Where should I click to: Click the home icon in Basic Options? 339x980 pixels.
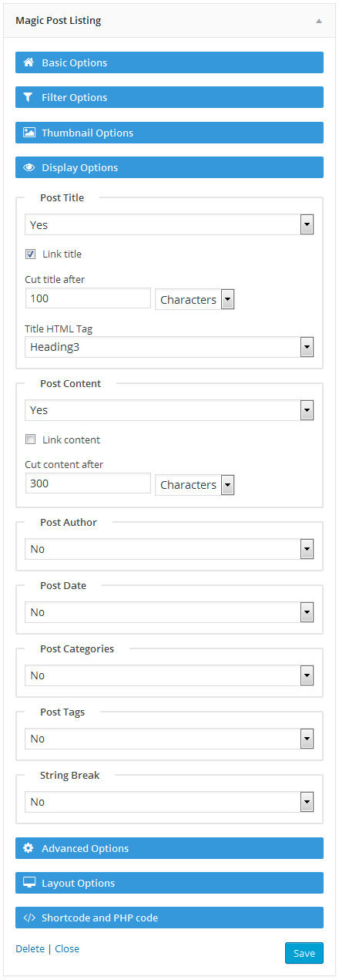pyautogui.click(x=29, y=62)
